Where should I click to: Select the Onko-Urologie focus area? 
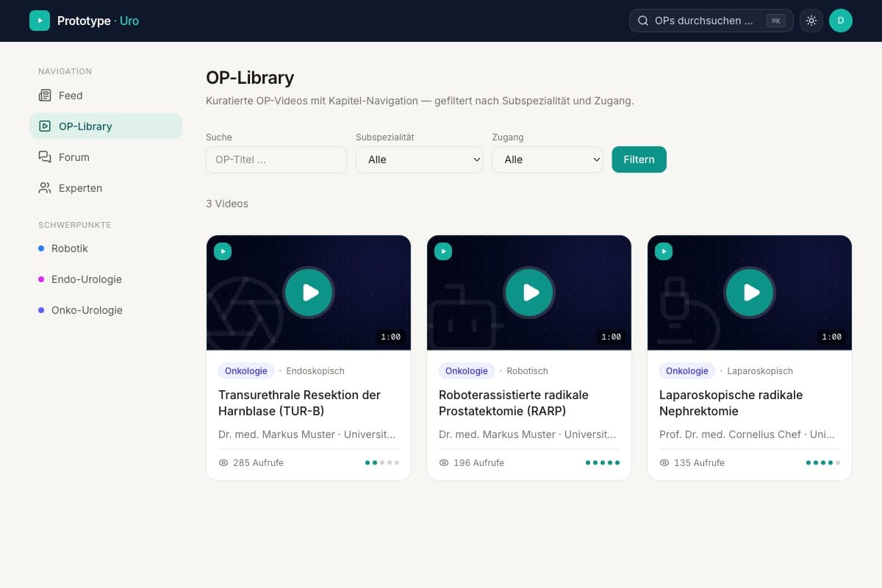[x=106, y=310]
